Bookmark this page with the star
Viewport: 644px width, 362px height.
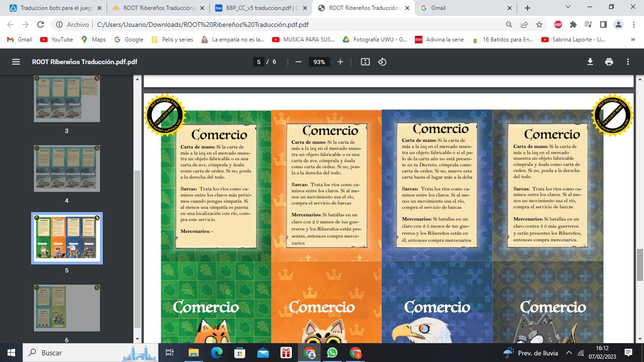tap(539, 25)
